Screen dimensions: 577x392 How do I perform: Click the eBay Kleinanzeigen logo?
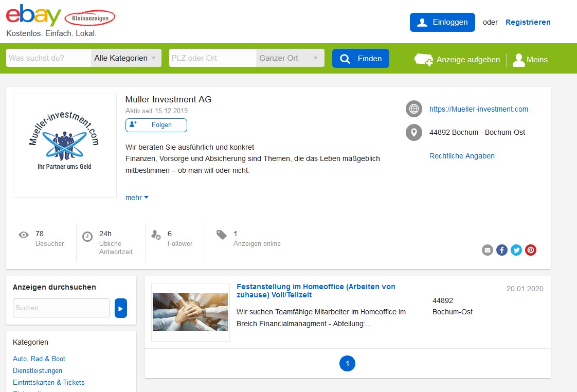click(x=61, y=16)
